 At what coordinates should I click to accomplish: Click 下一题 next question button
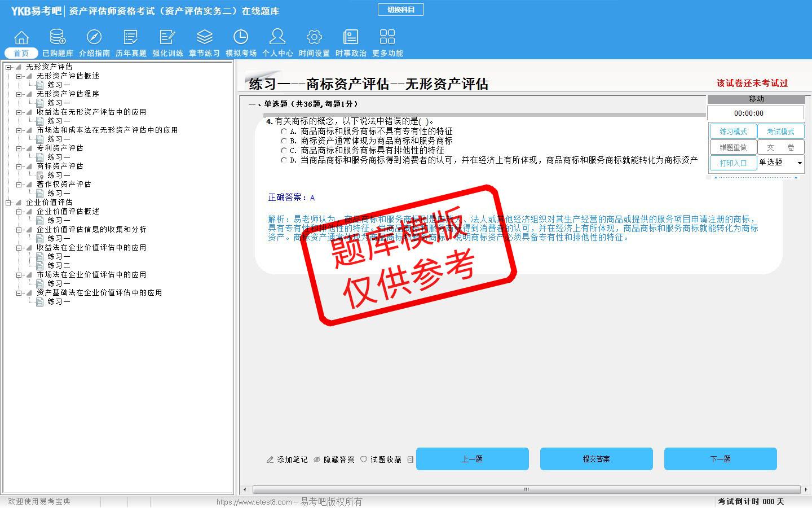click(x=720, y=459)
